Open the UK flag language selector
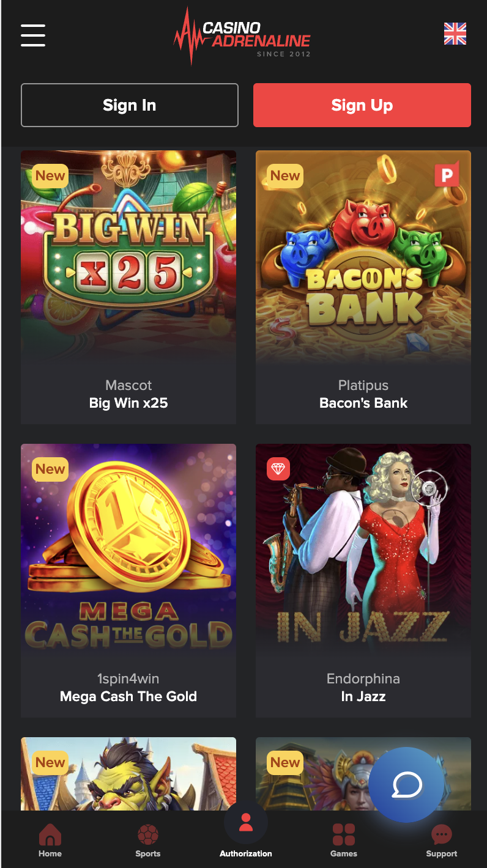Screen dimensions: 487x868 (x=455, y=34)
